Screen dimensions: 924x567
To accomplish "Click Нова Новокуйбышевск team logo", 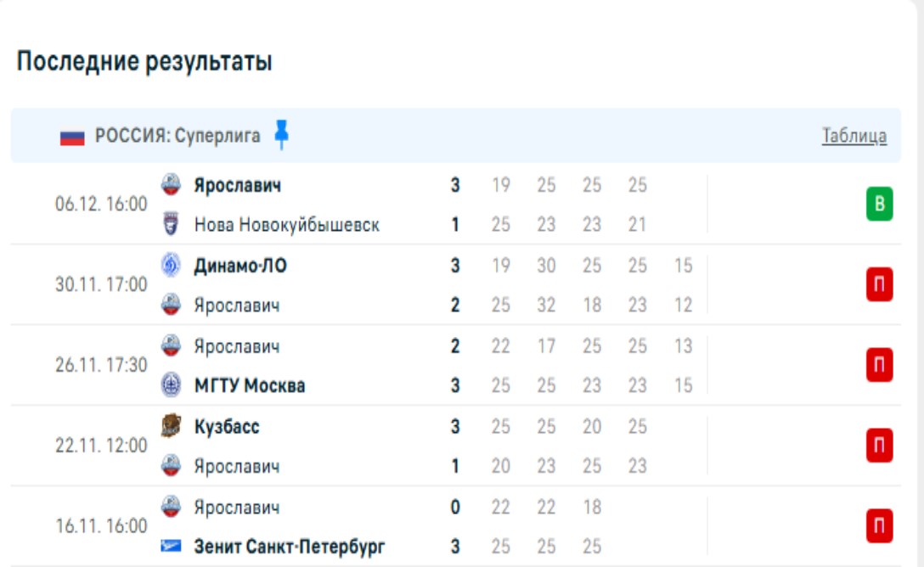I will pos(171,224).
